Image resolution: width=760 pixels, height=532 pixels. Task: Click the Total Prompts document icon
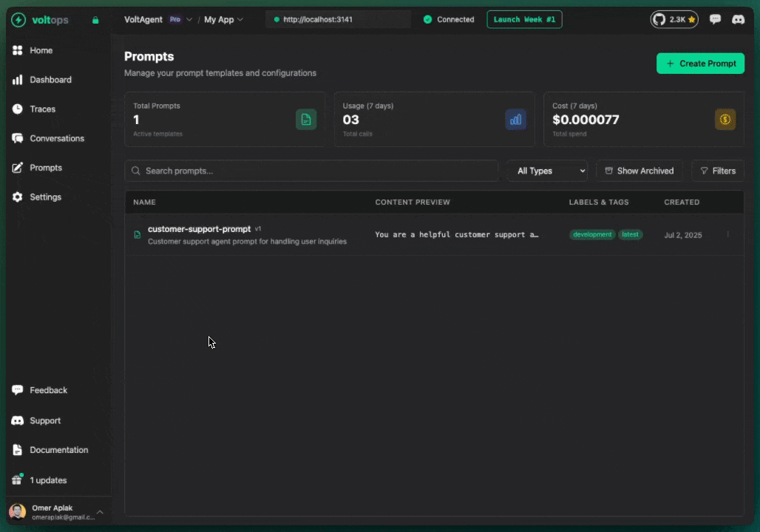306,120
